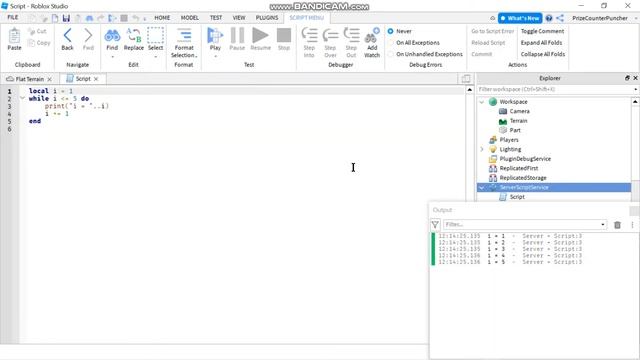The image size is (640, 360).
Task: Expand the Lighting tree node
Action: pyautogui.click(x=482, y=149)
